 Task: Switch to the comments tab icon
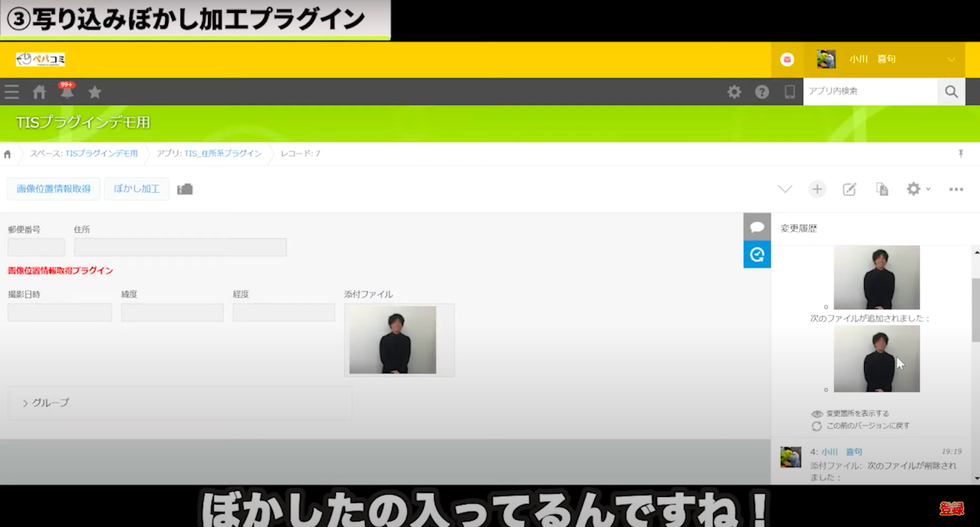(x=756, y=227)
